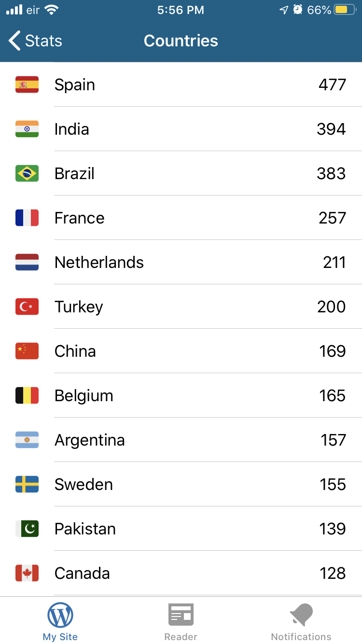Select the Netherlands country row
Image resolution: width=362 pixels, height=644 pixels.
181,262
